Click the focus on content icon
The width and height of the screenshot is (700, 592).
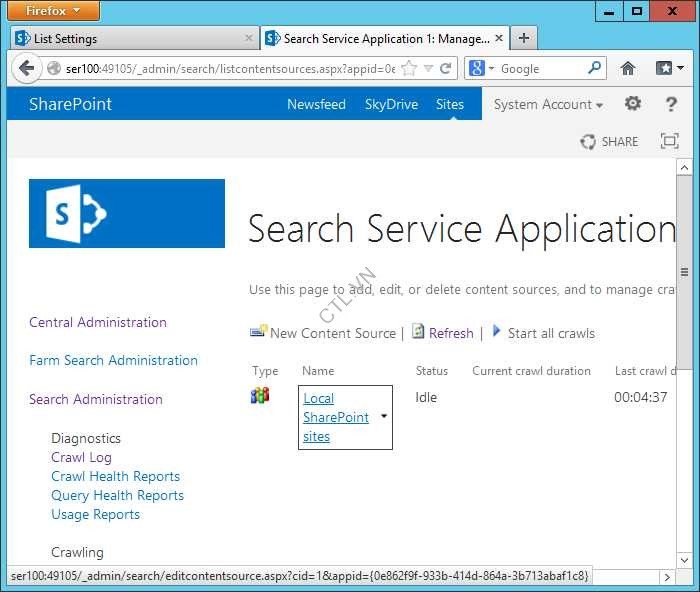[x=670, y=142]
